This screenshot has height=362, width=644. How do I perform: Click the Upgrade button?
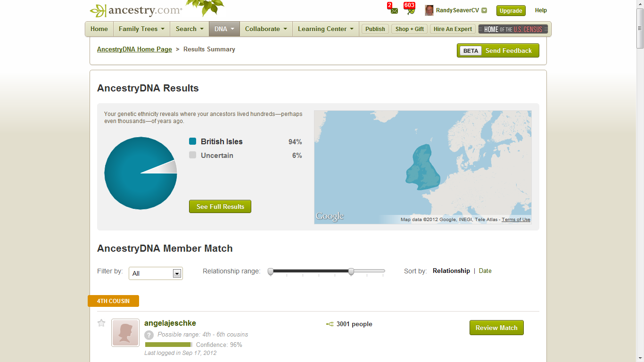coord(511,10)
